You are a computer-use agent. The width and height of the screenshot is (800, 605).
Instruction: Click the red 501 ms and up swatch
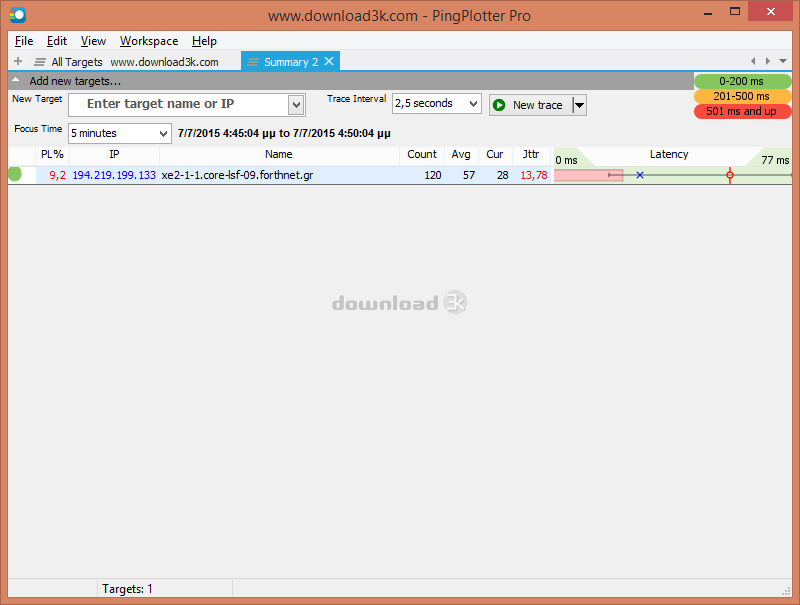coord(742,111)
